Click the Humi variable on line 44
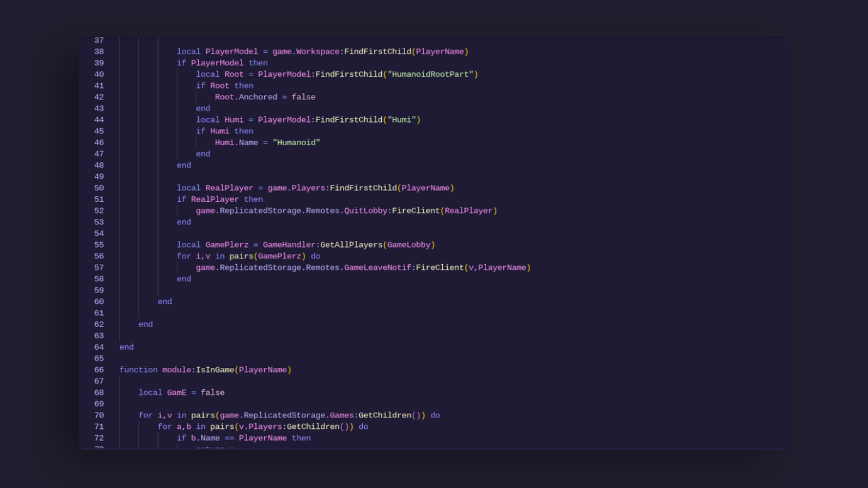This screenshot has width=868, height=488. (233, 119)
